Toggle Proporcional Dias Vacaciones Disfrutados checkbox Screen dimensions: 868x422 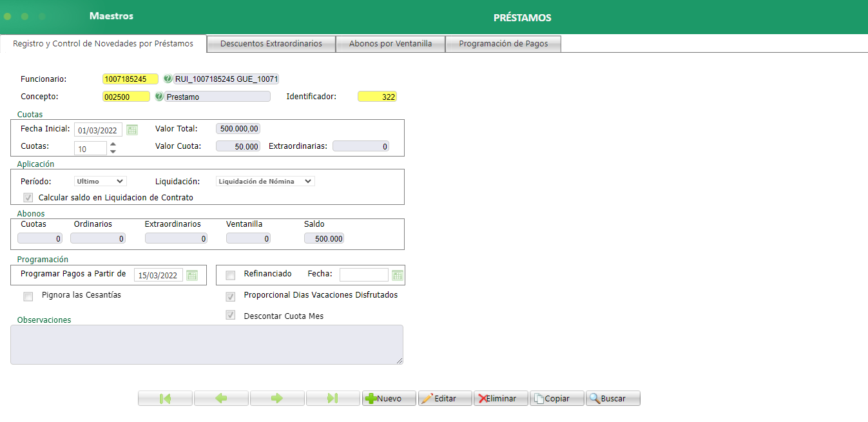pyautogui.click(x=230, y=296)
